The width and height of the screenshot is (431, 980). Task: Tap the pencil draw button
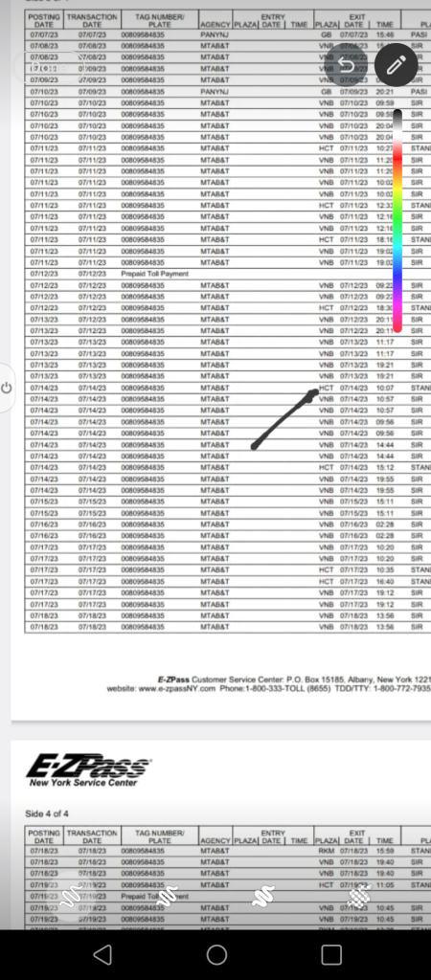(x=396, y=64)
